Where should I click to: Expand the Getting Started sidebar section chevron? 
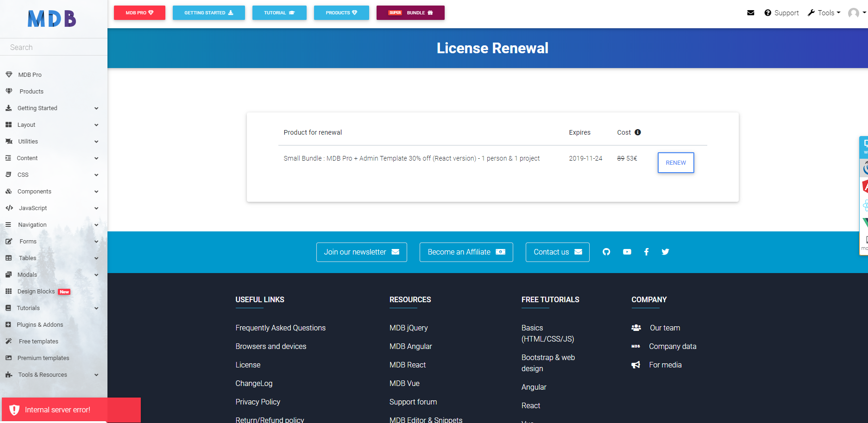coord(96,108)
